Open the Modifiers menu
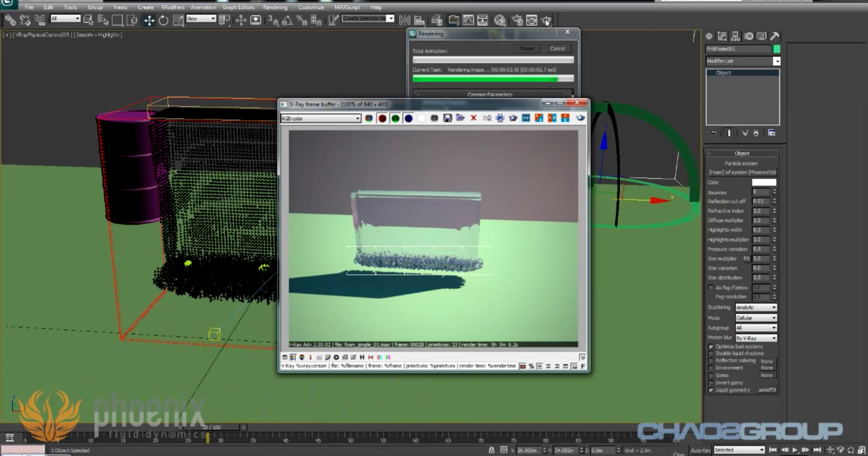 (173, 7)
